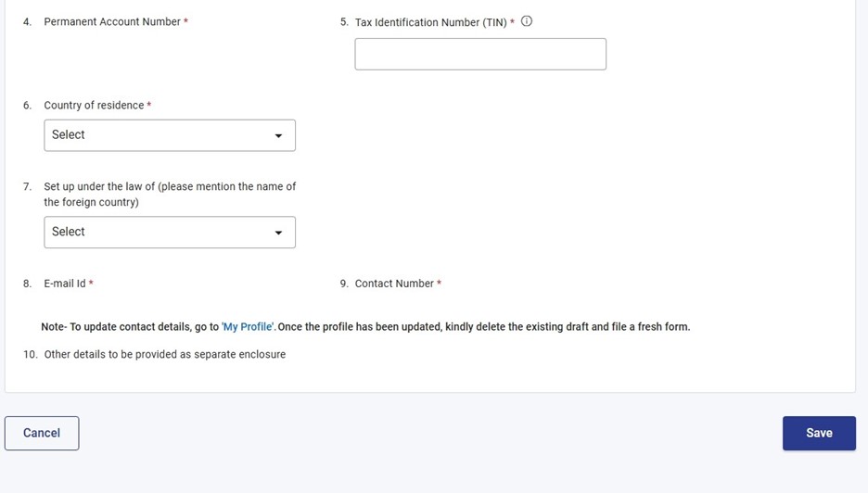The width and height of the screenshot is (868, 493).
Task: Click the red asterisk next to E-mail Id
Action: 91,284
